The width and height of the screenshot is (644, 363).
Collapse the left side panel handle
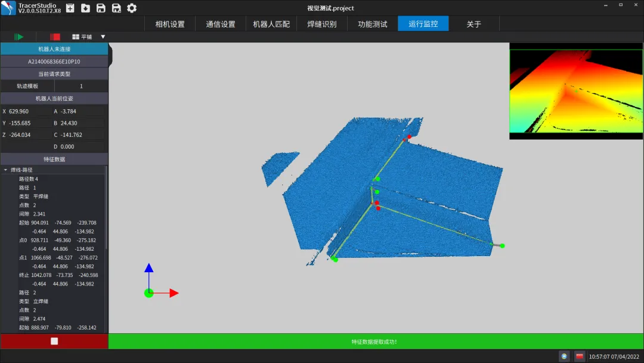(111, 55)
